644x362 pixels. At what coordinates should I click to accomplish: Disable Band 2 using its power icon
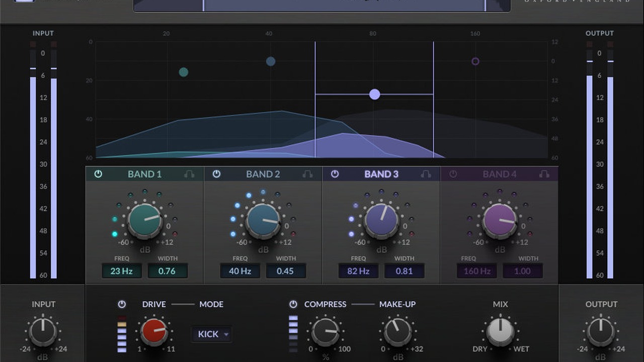click(216, 174)
